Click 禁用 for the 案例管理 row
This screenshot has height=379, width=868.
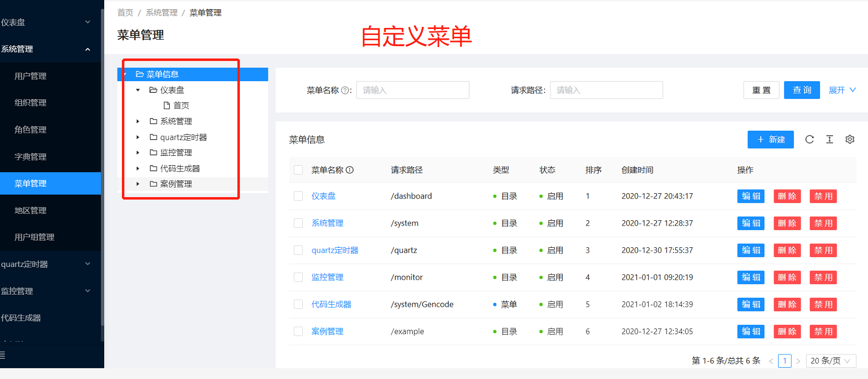[823, 331]
